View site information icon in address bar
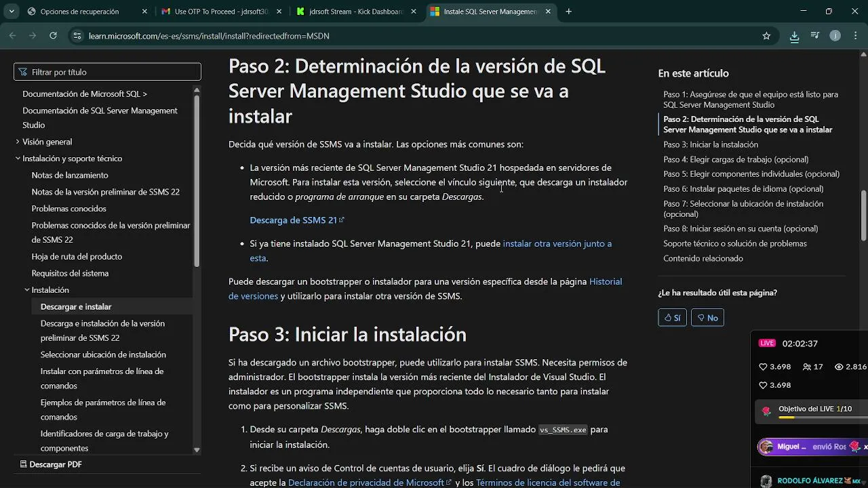This screenshot has width=868, height=488. [77, 36]
